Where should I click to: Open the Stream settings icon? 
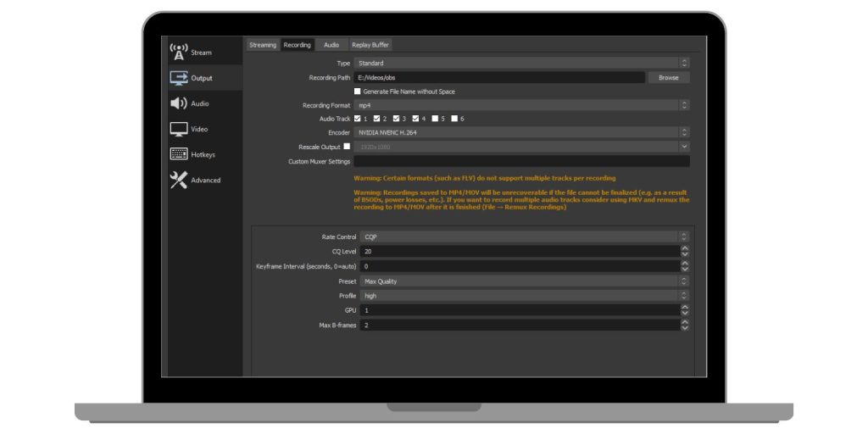tap(178, 52)
